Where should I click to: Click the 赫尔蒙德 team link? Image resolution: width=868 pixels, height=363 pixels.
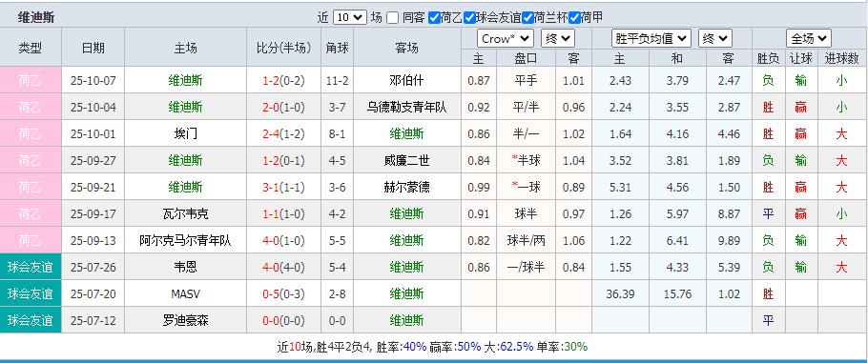pyautogui.click(x=407, y=187)
